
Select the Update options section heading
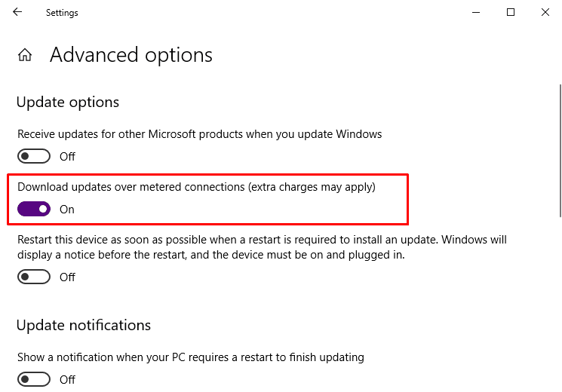click(x=68, y=103)
